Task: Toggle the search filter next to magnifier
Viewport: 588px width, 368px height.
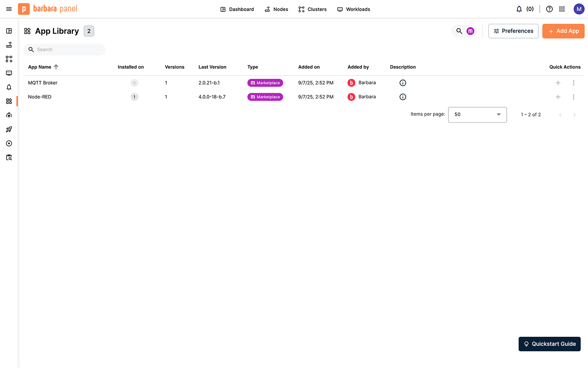Action: coord(470,31)
